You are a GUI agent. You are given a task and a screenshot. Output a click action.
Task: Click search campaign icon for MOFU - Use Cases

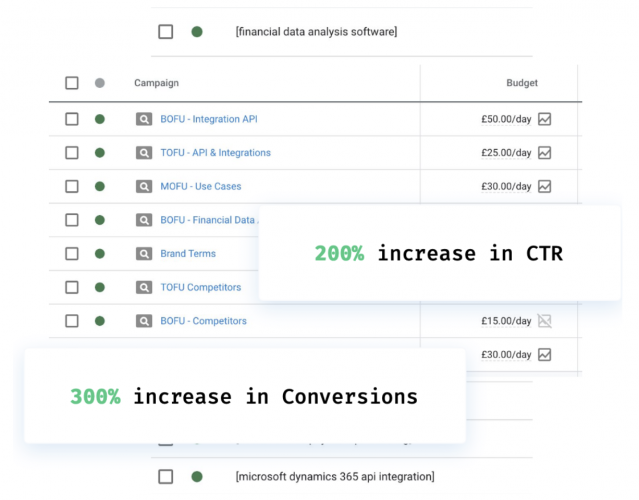point(144,186)
